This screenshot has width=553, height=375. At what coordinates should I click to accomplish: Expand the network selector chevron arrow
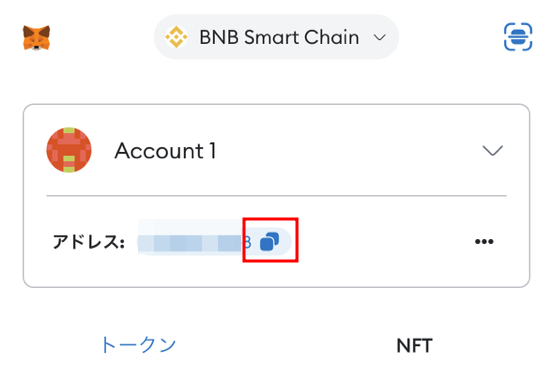tap(379, 37)
